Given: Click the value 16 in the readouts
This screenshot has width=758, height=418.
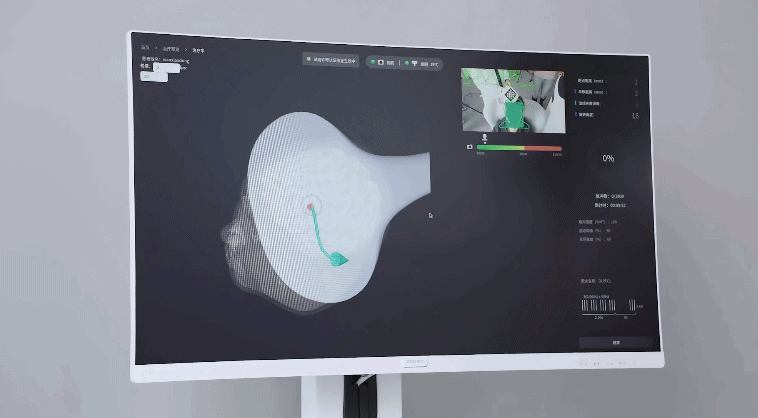Looking at the screenshot, I should (635, 115).
